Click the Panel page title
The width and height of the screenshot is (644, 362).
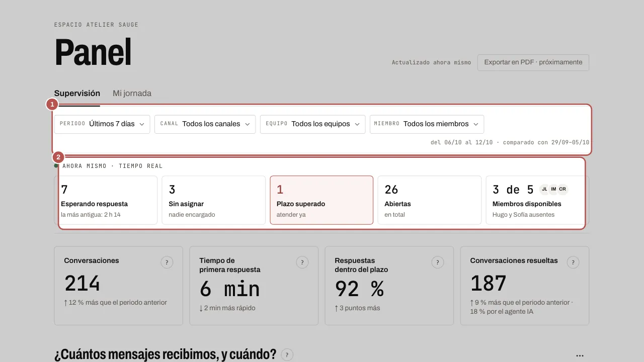(93, 52)
